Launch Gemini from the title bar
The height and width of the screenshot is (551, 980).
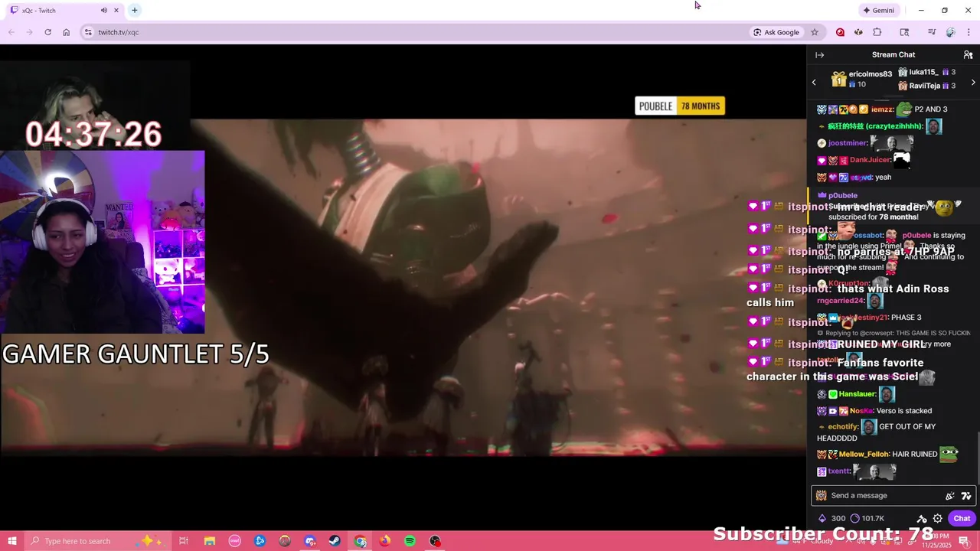(x=879, y=10)
